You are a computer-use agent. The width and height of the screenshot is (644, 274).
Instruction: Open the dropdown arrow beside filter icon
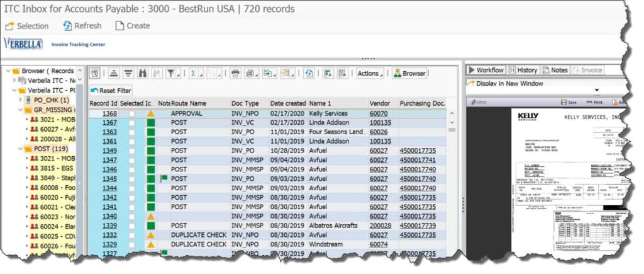[179, 74]
